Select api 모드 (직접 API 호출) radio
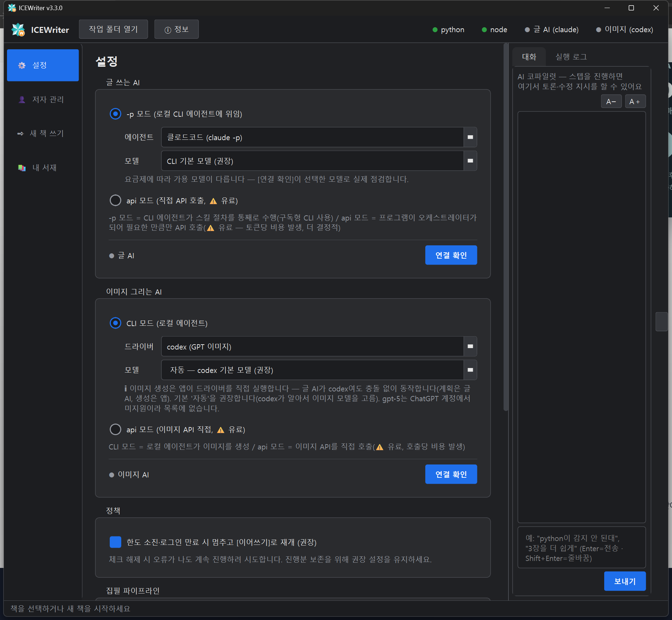This screenshot has width=672, height=620. point(115,201)
